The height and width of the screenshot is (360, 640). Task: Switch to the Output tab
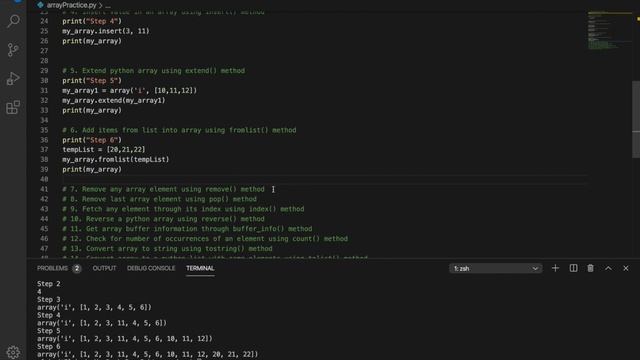(x=104, y=268)
